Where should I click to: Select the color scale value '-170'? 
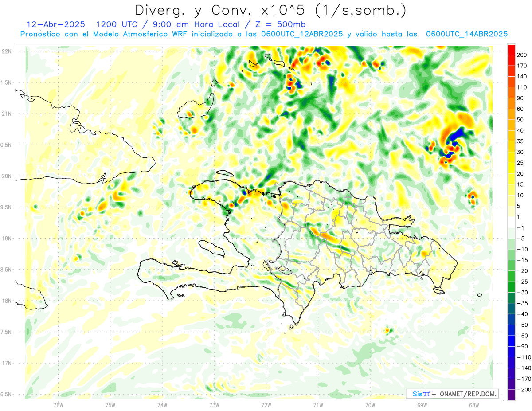[524, 379]
